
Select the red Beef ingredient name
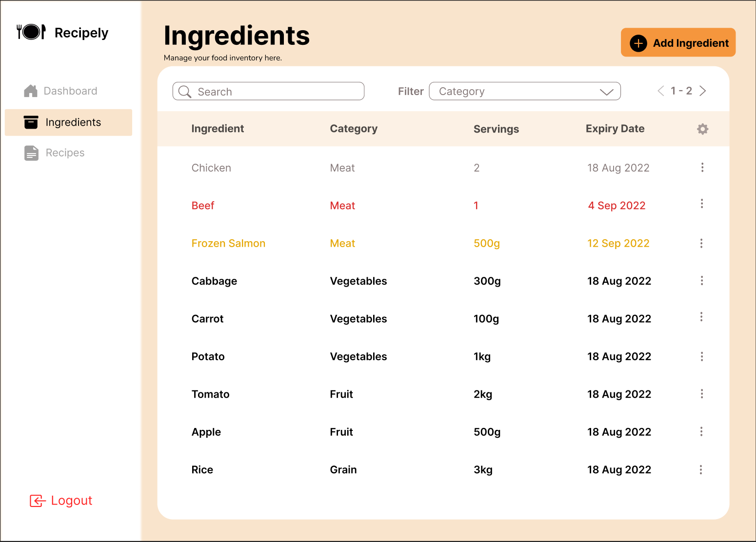coord(203,206)
